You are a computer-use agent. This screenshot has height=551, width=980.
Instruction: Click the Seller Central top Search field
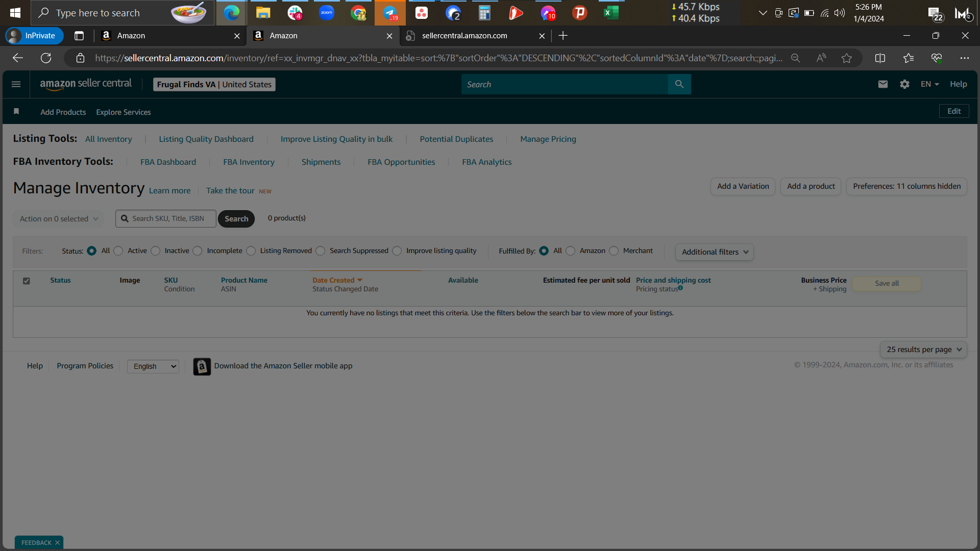(565, 84)
